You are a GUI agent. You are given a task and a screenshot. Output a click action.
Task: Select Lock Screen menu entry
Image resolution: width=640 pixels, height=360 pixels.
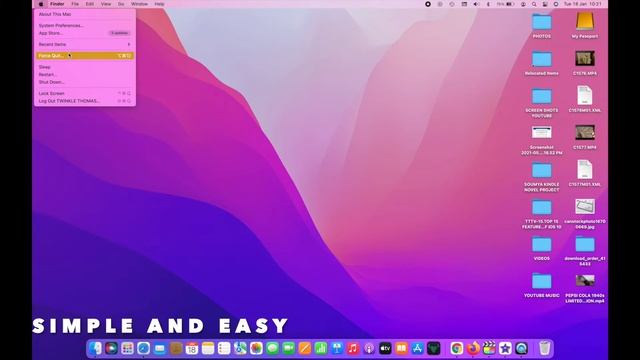tap(84, 93)
